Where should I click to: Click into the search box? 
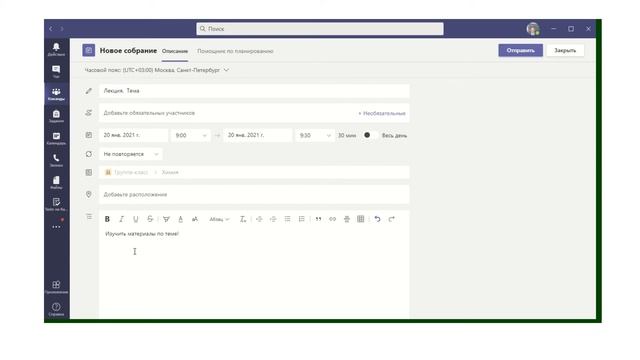click(x=320, y=29)
